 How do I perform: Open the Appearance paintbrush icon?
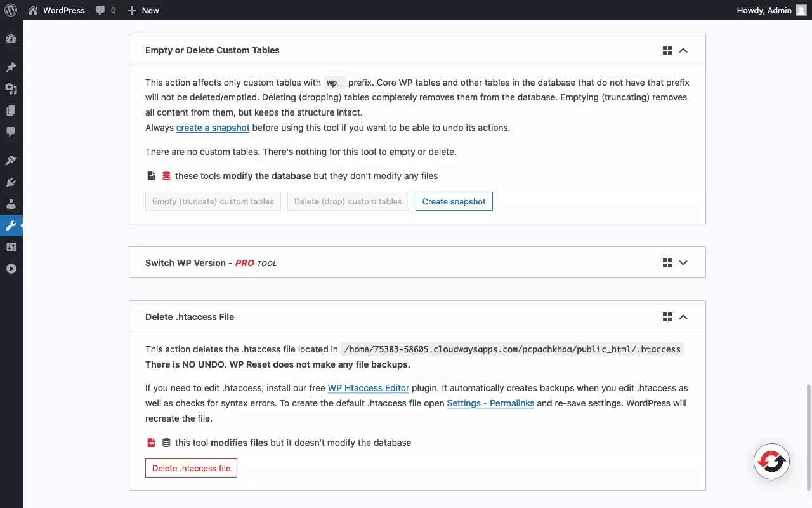point(11,161)
